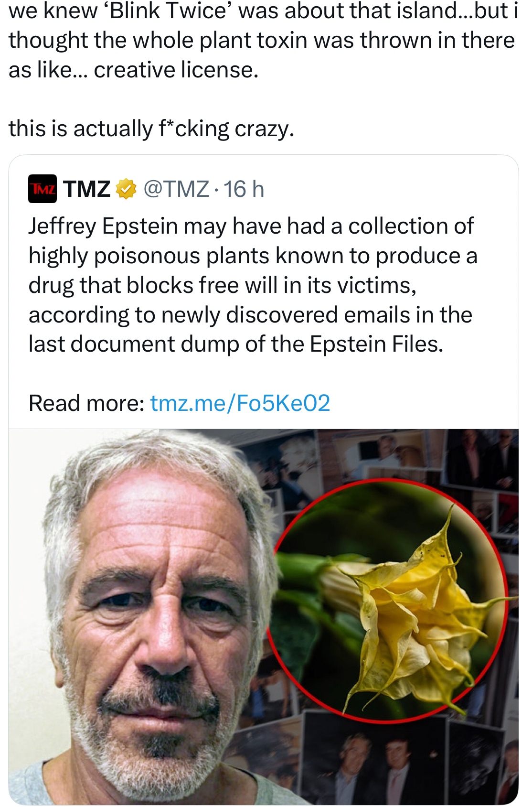Click the 'this is actually f*cking crazy' line
The height and width of the screenshot is (807, 532).
pos(151,129)
